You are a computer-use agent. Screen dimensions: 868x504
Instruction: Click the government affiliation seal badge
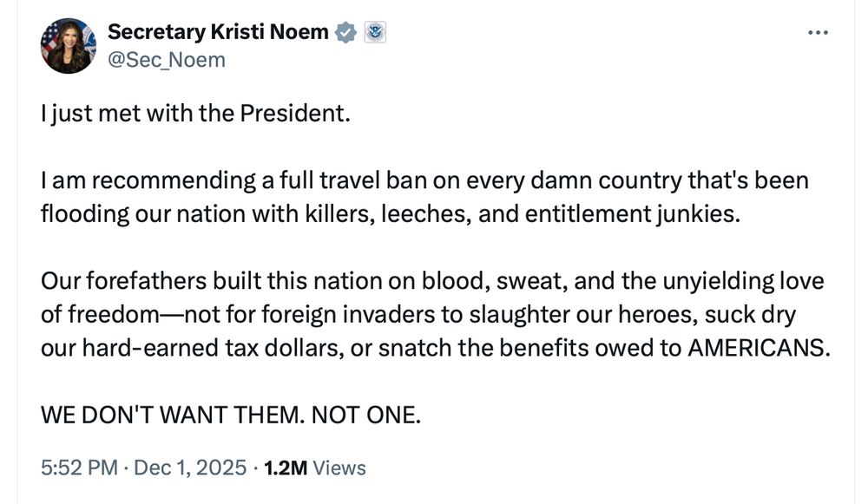(x=374, y=33)
